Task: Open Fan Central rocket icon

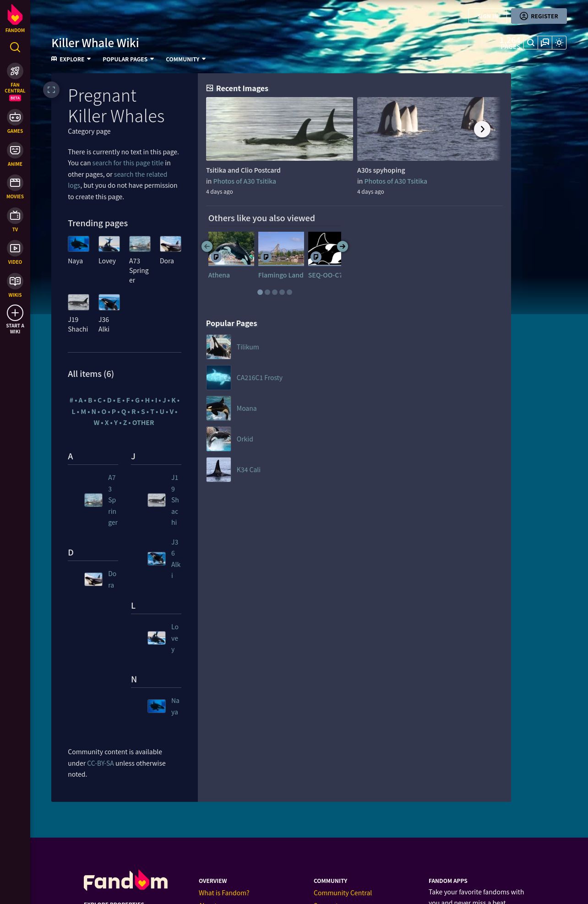Action: pos(15,71)
